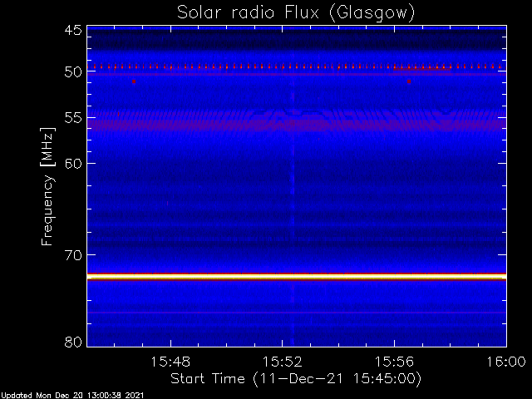Click the 70 frequency tick label
The image size is (532, 399).
click(73, 255)
